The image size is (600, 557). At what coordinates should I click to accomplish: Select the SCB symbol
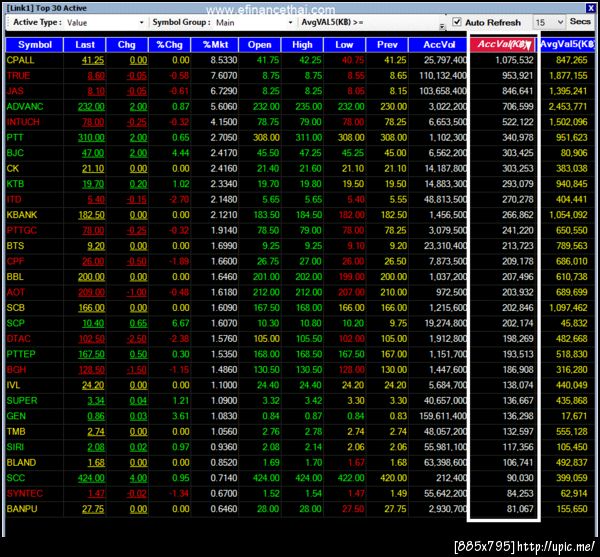16,308
